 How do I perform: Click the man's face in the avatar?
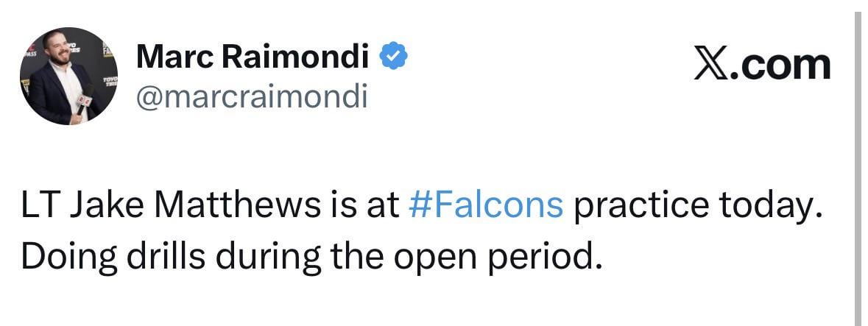coord(60,50)
